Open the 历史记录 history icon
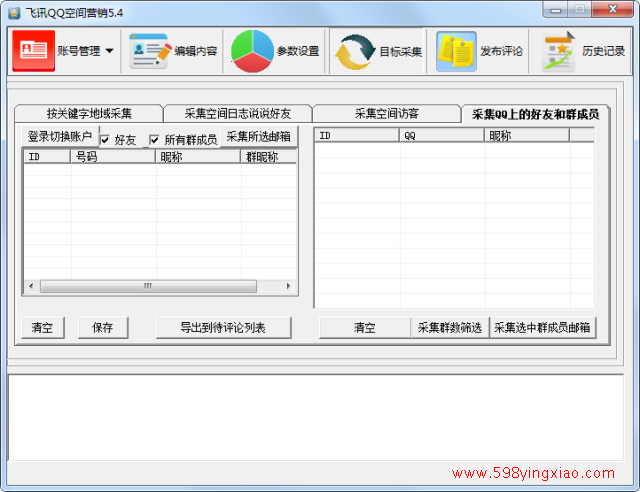 [x=558, y=52]
